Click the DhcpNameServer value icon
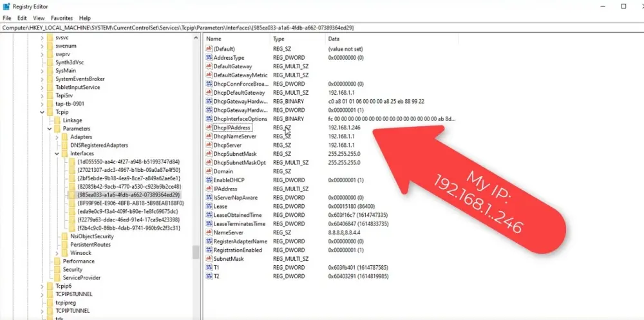Screen dimensions: 644x320 pyautogui.click(x=209, y=136)
